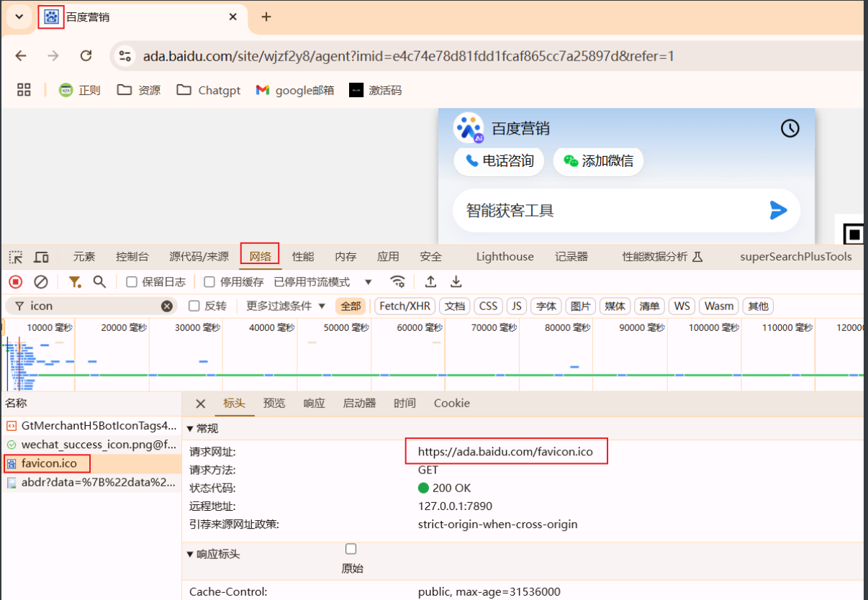Toggle the device toolbar icon

coord(42,257)
